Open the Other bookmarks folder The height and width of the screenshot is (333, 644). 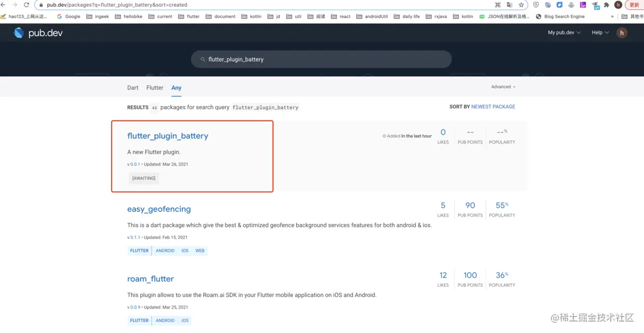(x=632, y=16)
